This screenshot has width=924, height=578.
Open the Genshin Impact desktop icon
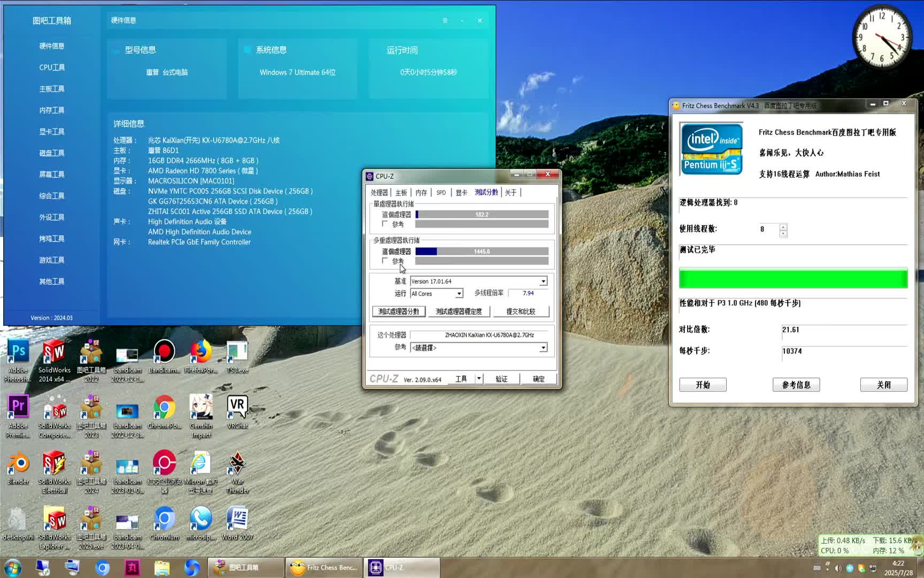pyautogui.click(x=201, y=409)
